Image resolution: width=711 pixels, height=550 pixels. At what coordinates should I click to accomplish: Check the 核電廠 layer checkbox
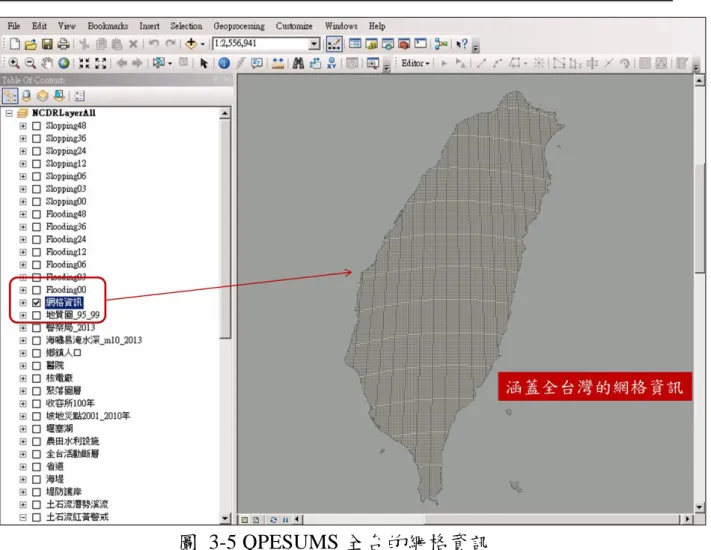tap(37, 378)
